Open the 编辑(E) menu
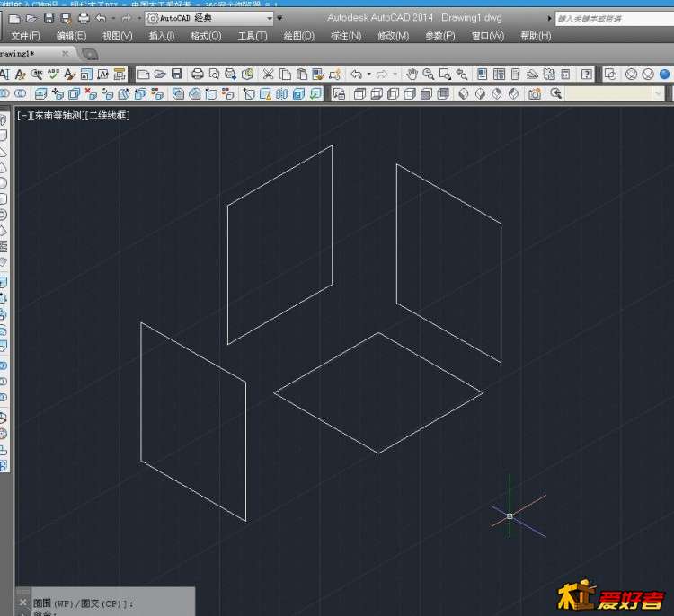The height and width of the screenshot is (616, 674). pos(71,36)
